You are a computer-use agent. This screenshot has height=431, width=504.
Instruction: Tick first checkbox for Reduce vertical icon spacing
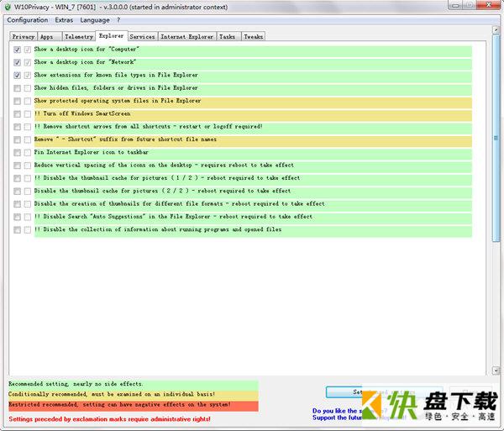pyautogui.click(x=18, y=166)
